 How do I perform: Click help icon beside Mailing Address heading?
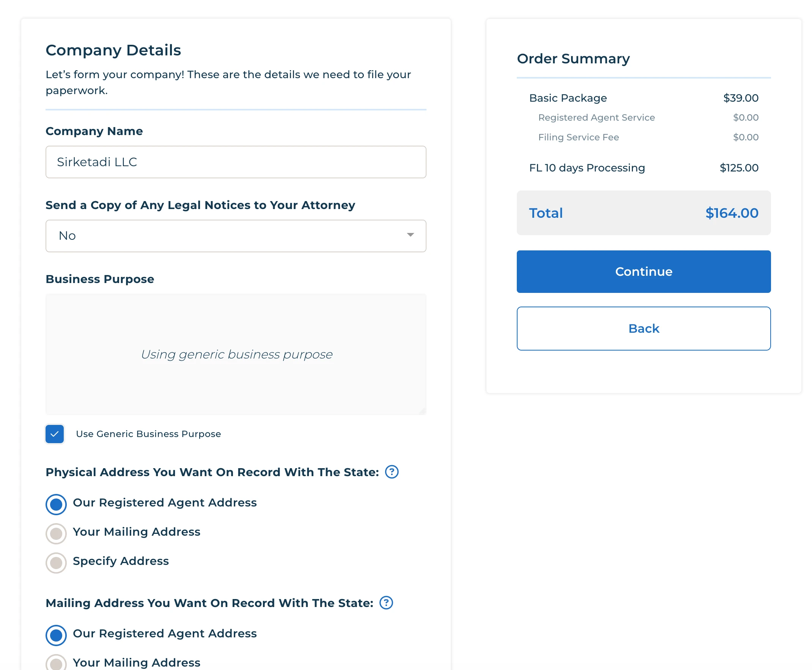pos(386,602)
